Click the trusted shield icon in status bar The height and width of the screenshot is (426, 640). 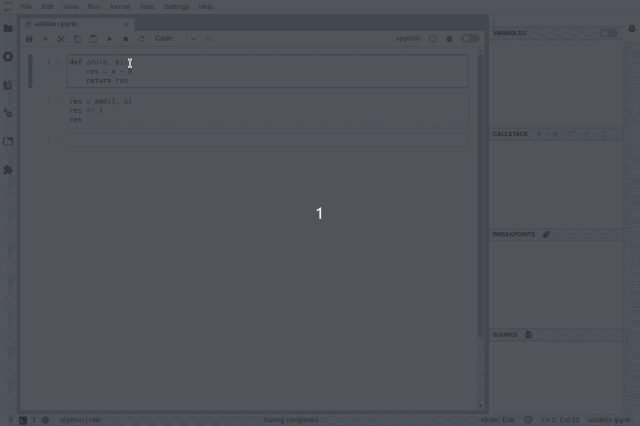coord(528,420)
